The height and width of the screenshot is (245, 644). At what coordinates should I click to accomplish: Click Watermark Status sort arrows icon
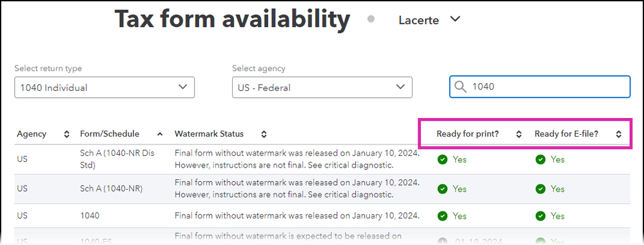(264, 134)
